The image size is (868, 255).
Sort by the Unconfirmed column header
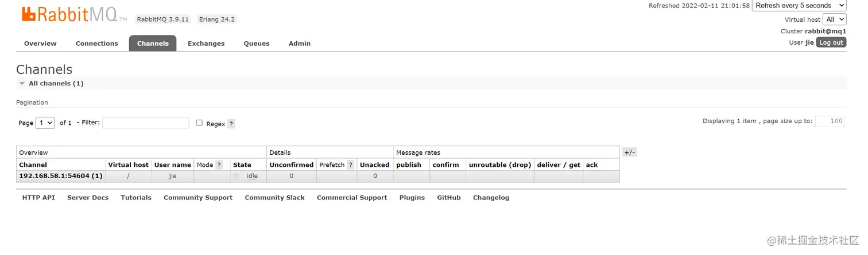[x=292, y=165]
